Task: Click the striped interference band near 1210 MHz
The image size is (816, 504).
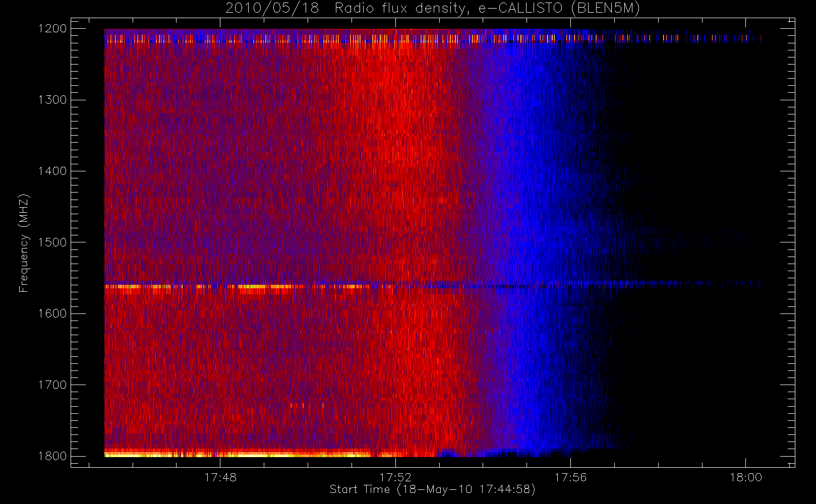Action: pos(433,38)
